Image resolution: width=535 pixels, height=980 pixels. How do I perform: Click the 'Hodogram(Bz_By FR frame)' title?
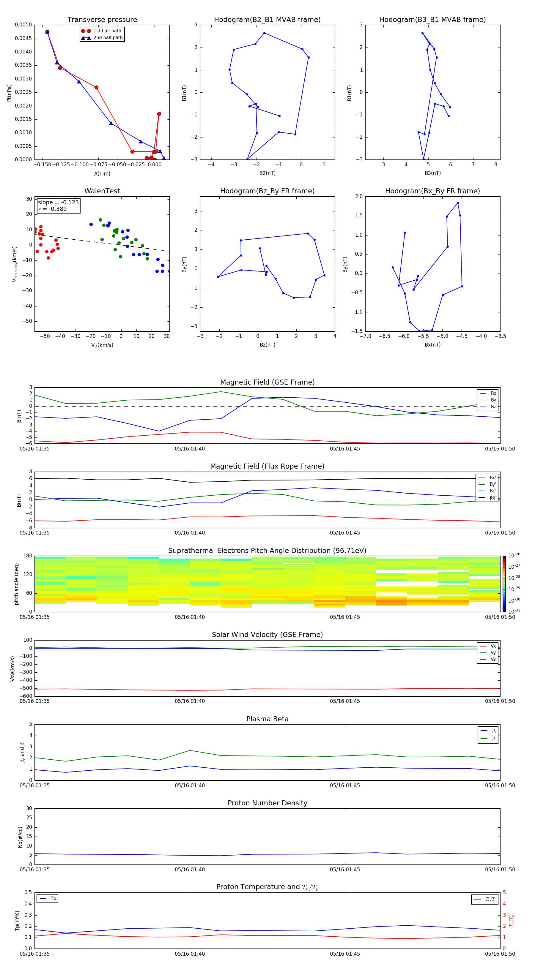(x=267, y=191)
